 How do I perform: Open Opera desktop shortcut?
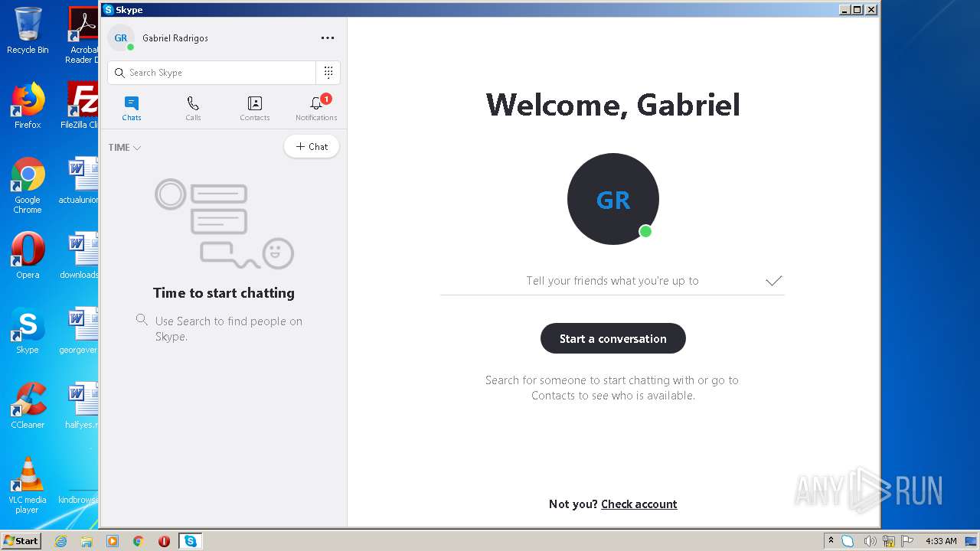click(28, 256)
